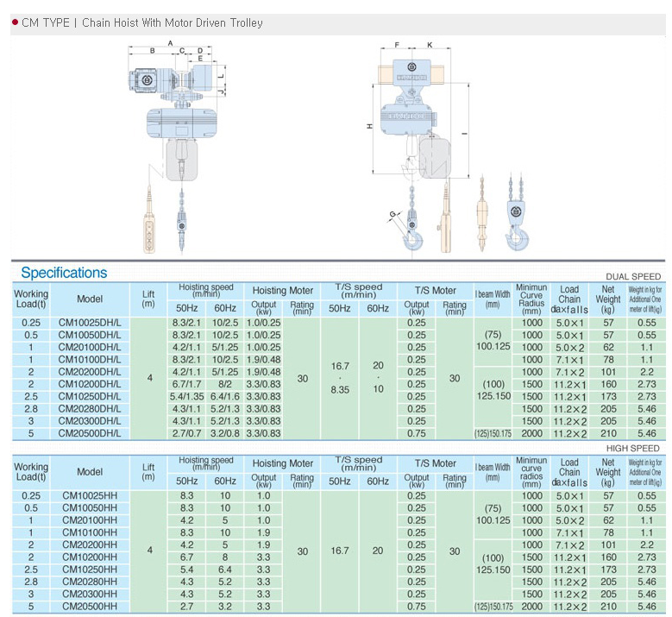Click the 6.7/1.7 hoisting speed value
672x617 pixels.
(186, 384)
